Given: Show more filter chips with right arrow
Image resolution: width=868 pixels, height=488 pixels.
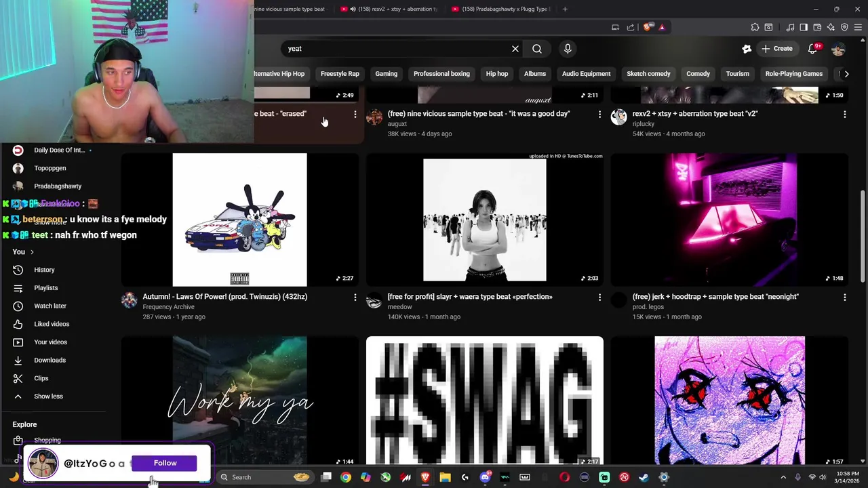Looking at the screenshot, I should (846, 74).
